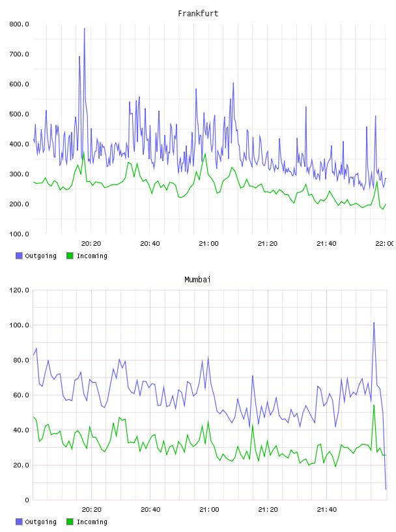396x532 pixels.
Task: Click the 60.0 y-axis label in Mumbai chart
Action: pyautogui.click(x=21, y=395)
